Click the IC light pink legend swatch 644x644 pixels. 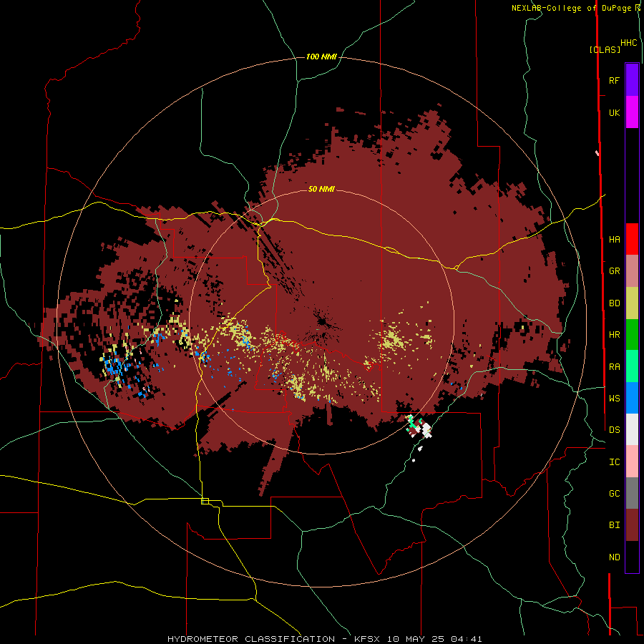(632, 462)
